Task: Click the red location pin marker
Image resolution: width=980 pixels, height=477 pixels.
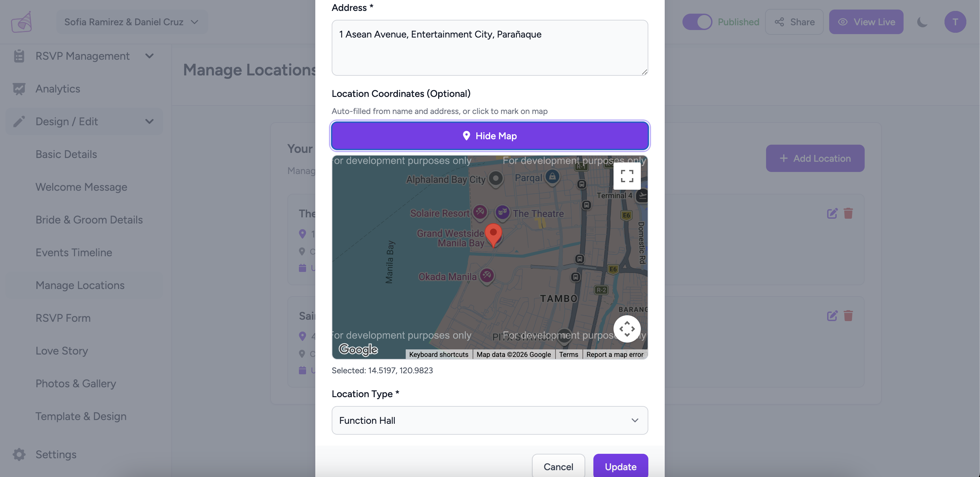Action: click(493, 235)
